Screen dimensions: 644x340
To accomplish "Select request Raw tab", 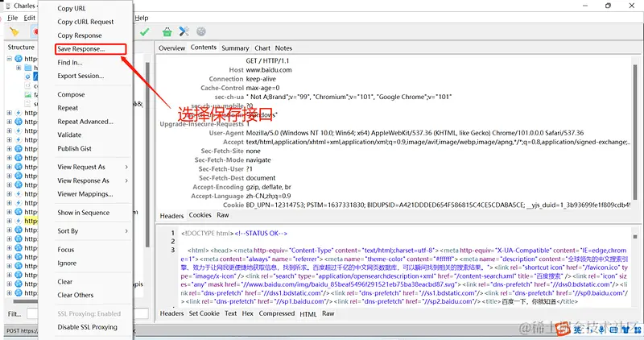I will 223,215.
